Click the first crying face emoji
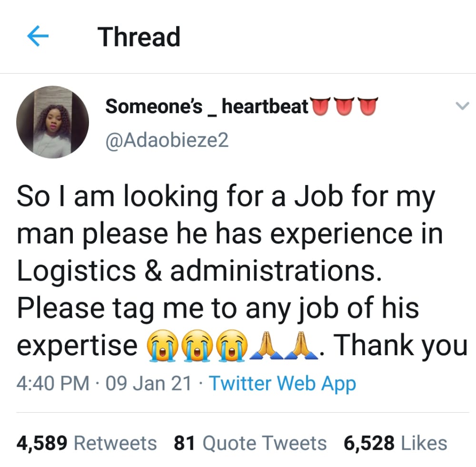This screenshot has width=476, height=467. [x=162, y=345]
